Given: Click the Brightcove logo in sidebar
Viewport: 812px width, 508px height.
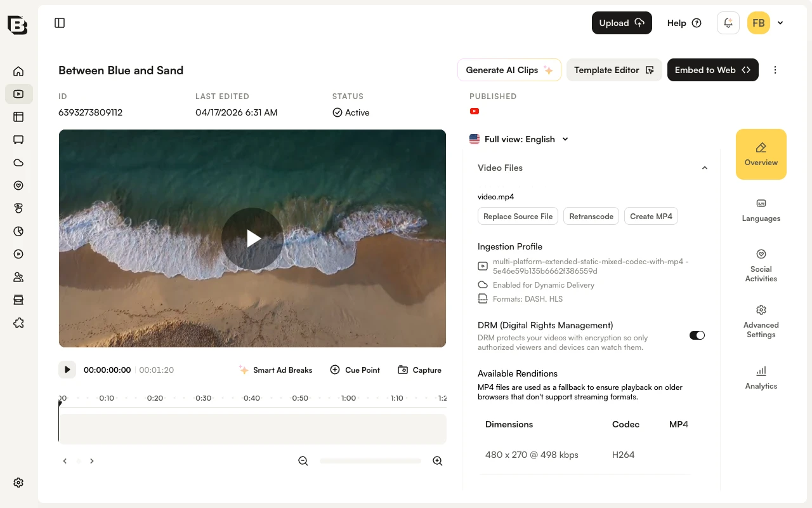Looking at the screenshot, I should (18, 24).
